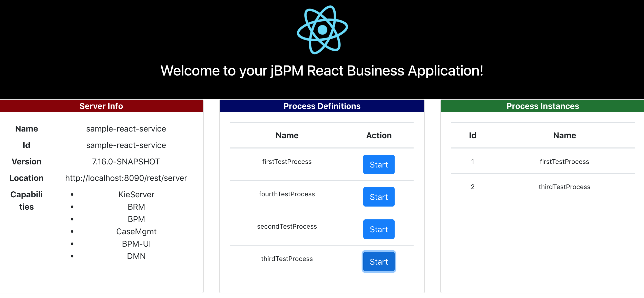Click the server location URL text

(126, 178)
